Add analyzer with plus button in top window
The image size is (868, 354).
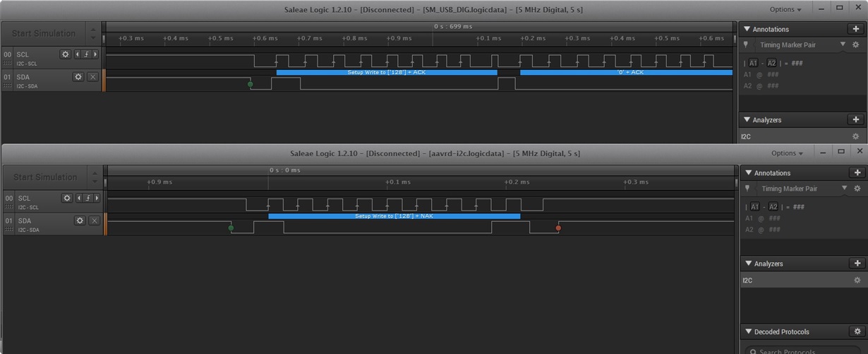(855, 119)
